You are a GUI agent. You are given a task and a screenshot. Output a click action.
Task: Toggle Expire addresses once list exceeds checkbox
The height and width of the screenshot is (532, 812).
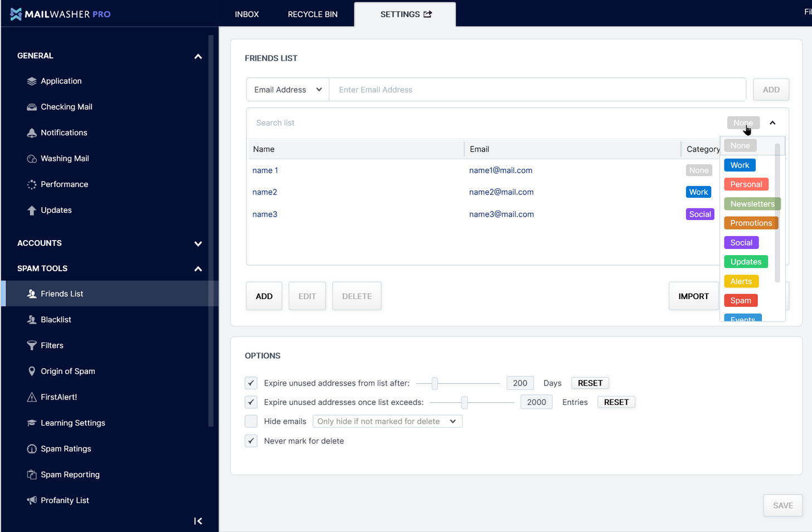[251, 402]
